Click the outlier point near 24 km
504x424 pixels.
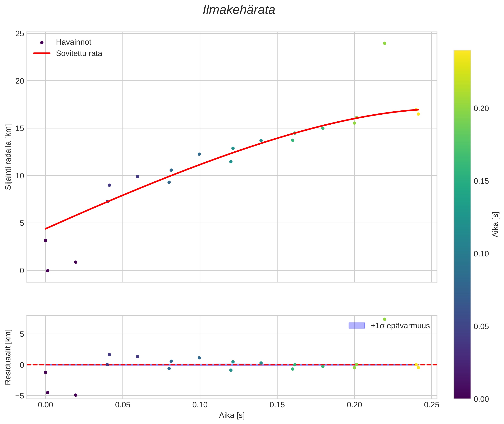[x=384, y=43]
